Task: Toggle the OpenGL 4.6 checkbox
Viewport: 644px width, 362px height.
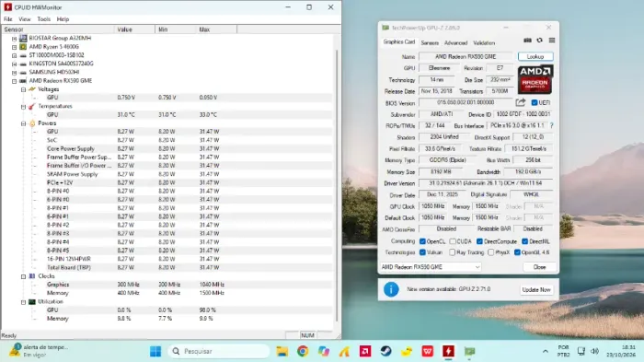Action: (x=517, y=252)
